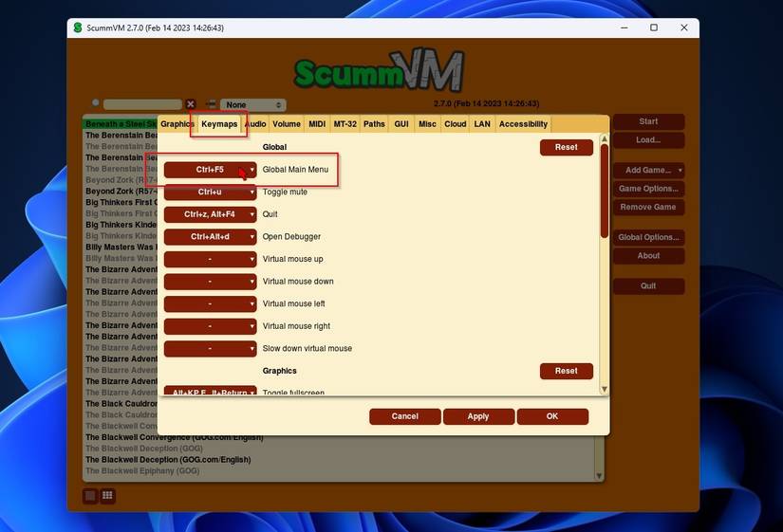Open the Volume tab
Screen dimensions: 783x532
point(286,124)
